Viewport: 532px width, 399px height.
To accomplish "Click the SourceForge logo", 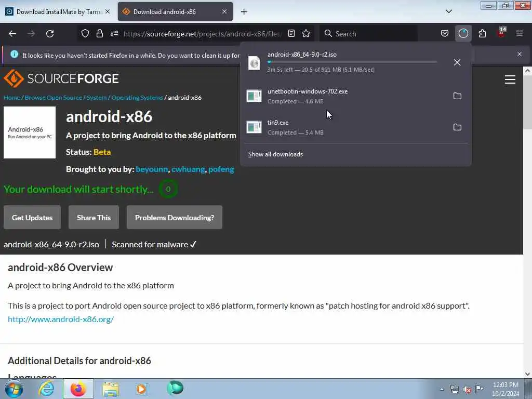I will click(61, 78).
